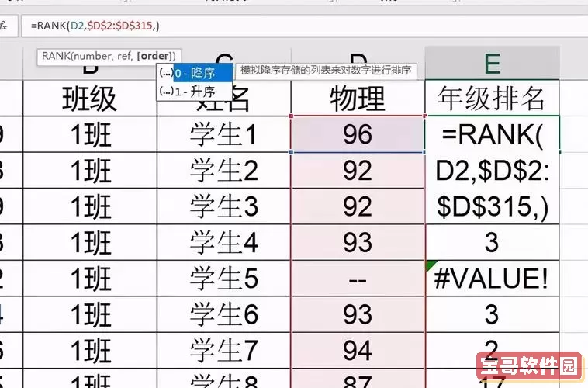Select column D header
This screenshot has height=388, width=588.
pos(358,63)
